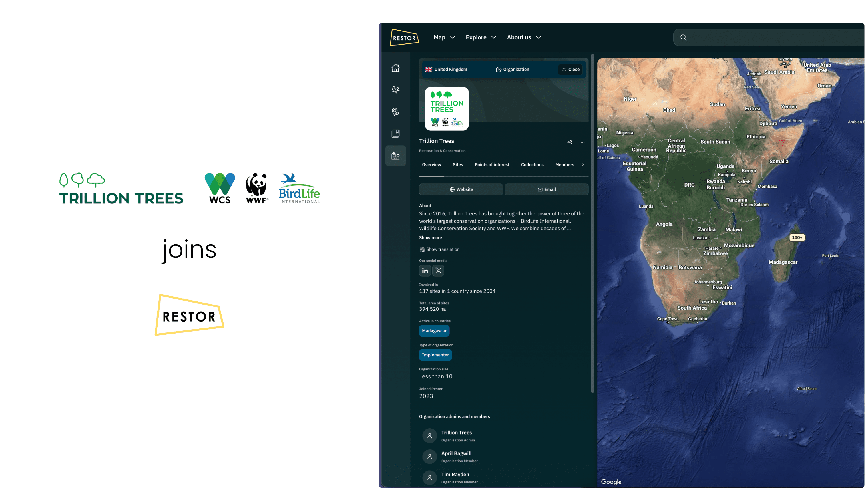Switch to the Points of interest tab
The image size is (868, 488).
pyautogui.click(x=492, y=165)
